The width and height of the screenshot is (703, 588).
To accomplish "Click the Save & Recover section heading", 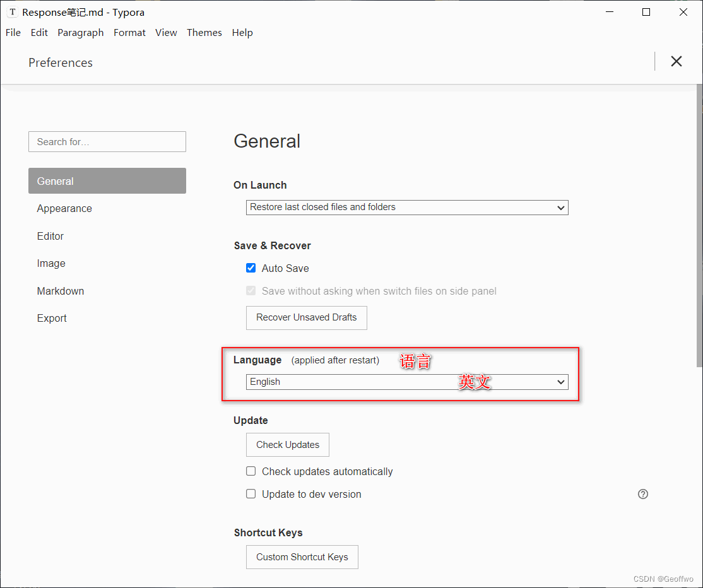I will (272, 245).
